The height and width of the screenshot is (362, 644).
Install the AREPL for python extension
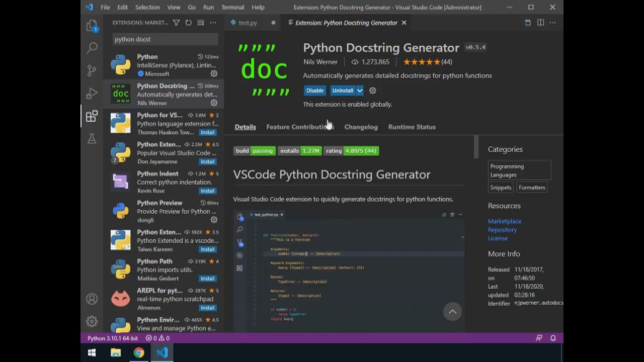tap(207, 307)
